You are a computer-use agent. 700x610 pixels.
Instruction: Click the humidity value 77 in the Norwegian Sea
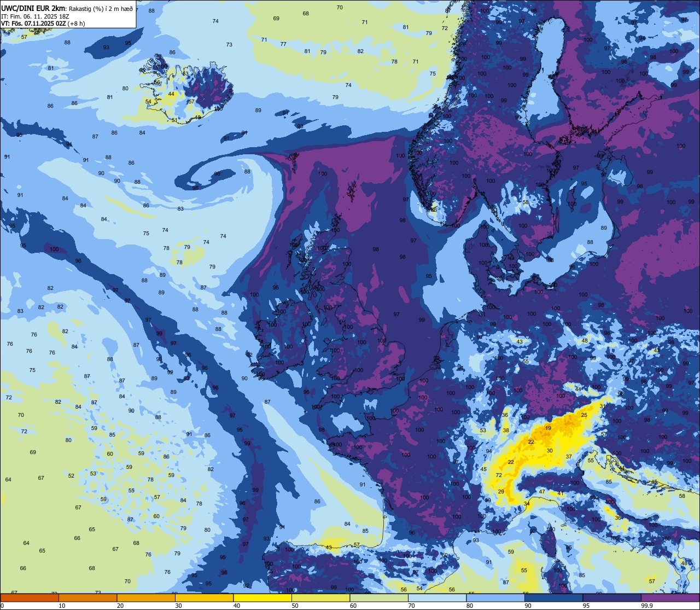click(x=283, y=44)
